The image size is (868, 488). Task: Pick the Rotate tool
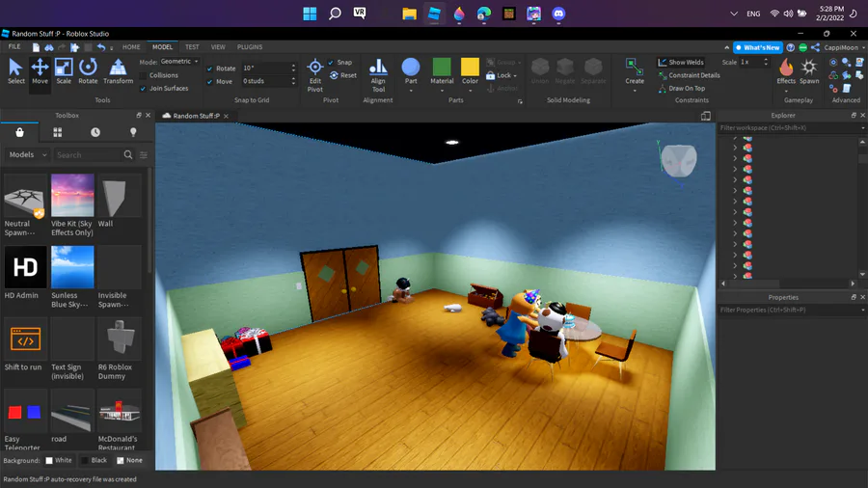tap(88, 70)
